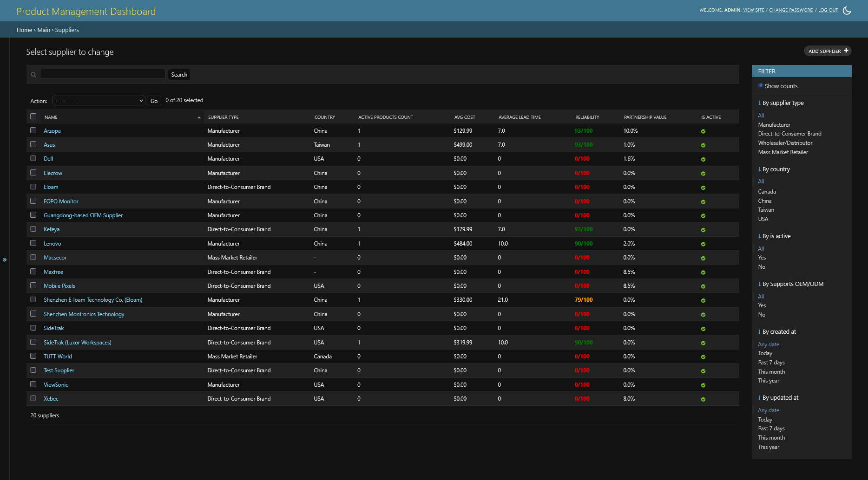Viewport: 868px width, 480px height.
Task: Click active green check for Test Supplier
Action: 703,371
